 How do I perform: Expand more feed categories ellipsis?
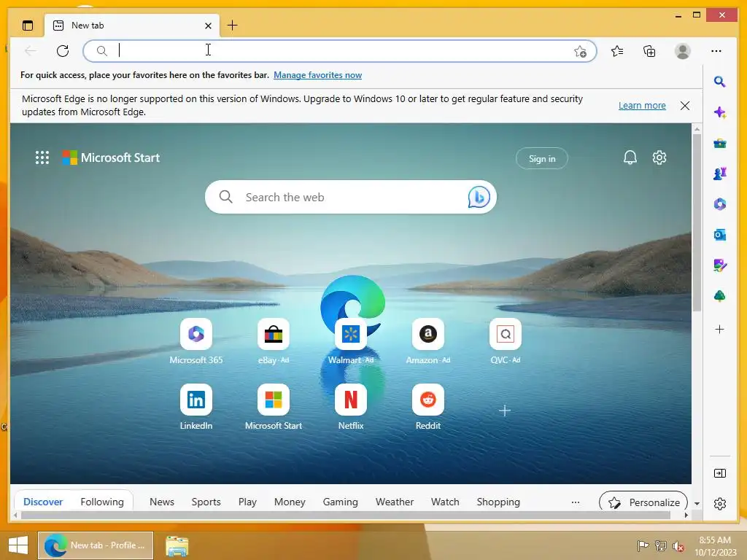pos(576,502)
